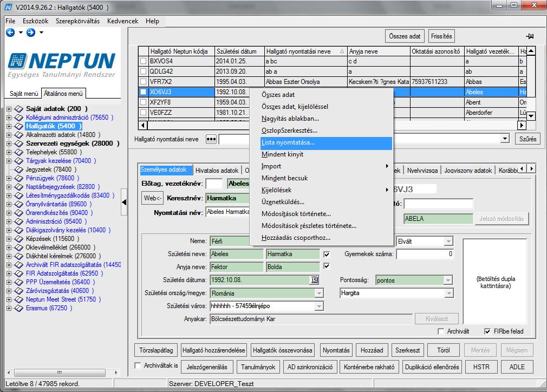Open the forward arrow's history dropdown
547x392 pixels.
click(x=41, y=32)
